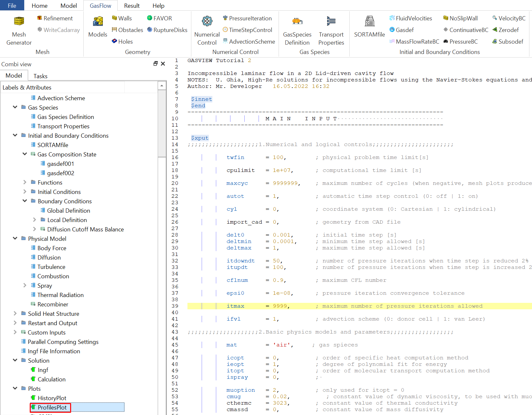The width and height of the screenshot is (532, 415).
Task: Collapse the Gas Species tree node
Action: click(x=15, y=107)
